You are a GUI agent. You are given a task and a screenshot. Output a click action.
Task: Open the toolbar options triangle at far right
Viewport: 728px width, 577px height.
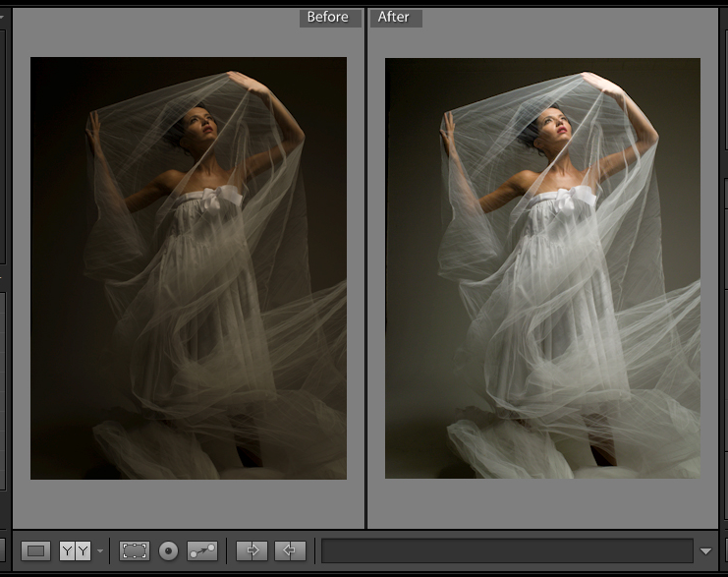706,551
